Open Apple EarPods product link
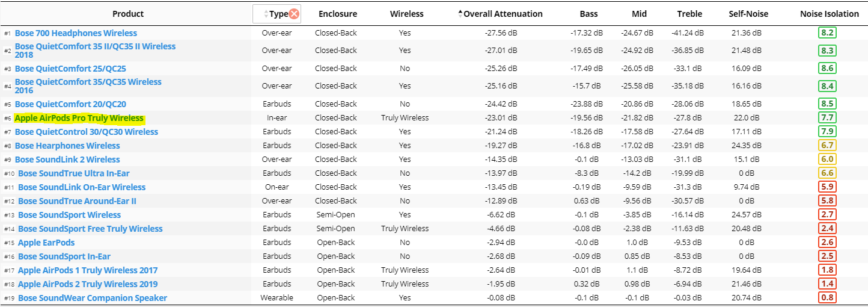Screen dimensions: 868x307 click(x=46, y=243)
